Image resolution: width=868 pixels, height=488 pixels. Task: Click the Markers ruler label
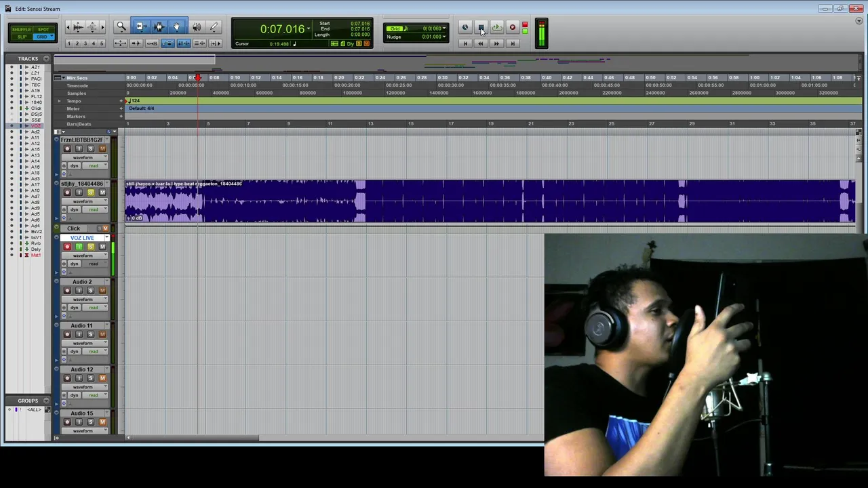[x=76, y=117]
